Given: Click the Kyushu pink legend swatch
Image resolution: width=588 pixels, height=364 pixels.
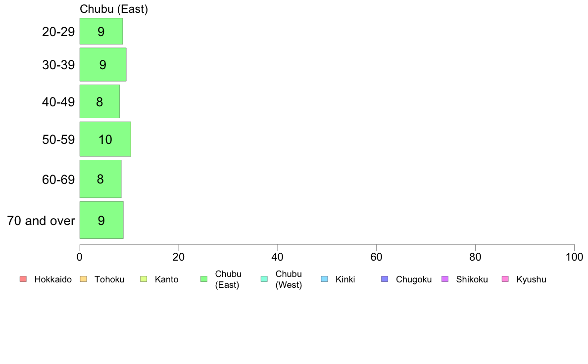Looking at the screenshot, I should point(505,279).
